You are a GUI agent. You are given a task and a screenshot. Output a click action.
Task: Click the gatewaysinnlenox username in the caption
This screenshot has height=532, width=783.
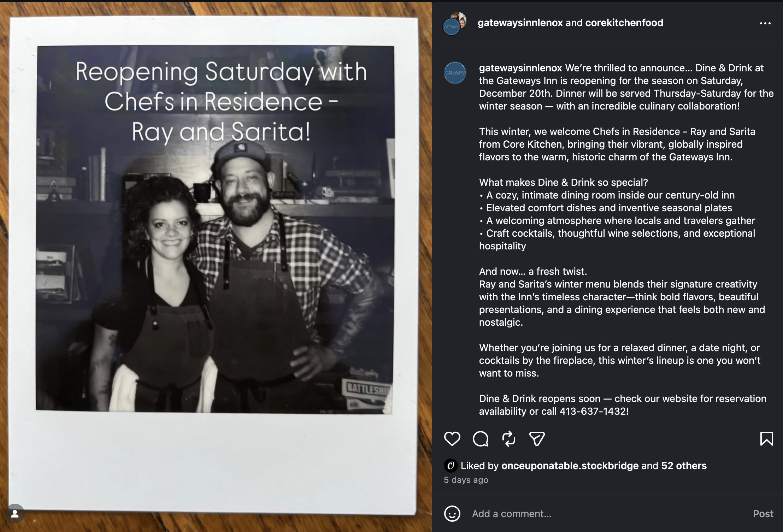[520, 68]
